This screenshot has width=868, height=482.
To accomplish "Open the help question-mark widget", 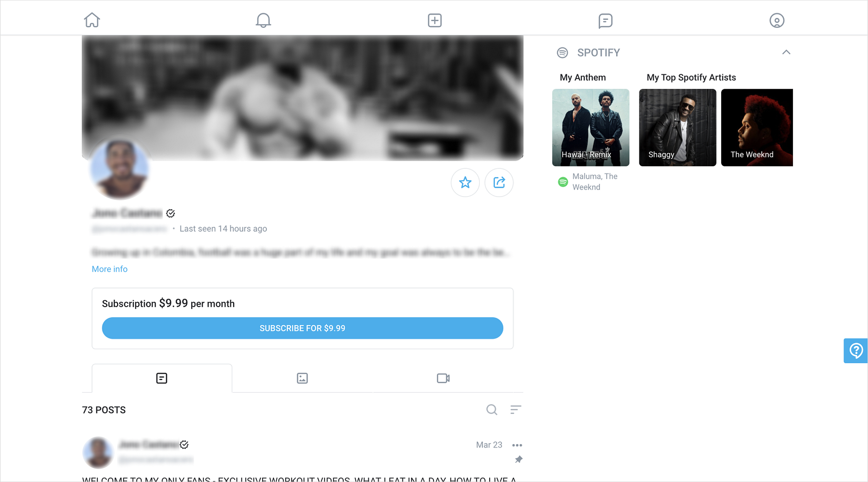I will (856, 351).
